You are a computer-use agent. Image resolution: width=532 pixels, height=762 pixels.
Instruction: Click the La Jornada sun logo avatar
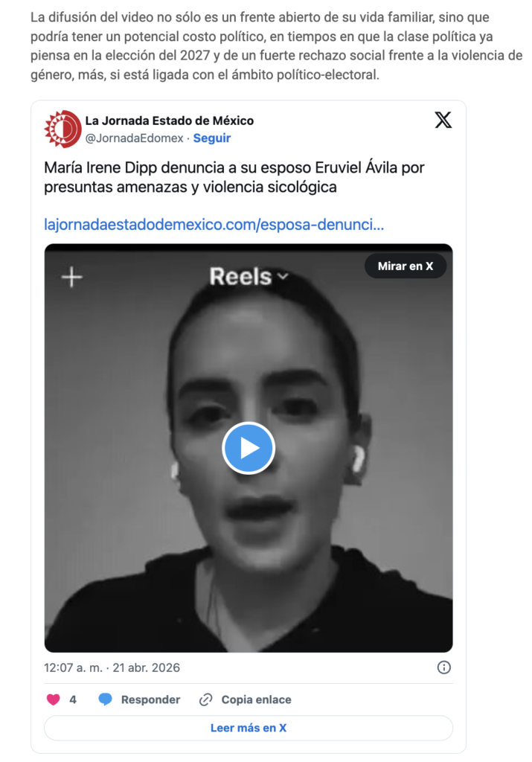tap(63, 129)
